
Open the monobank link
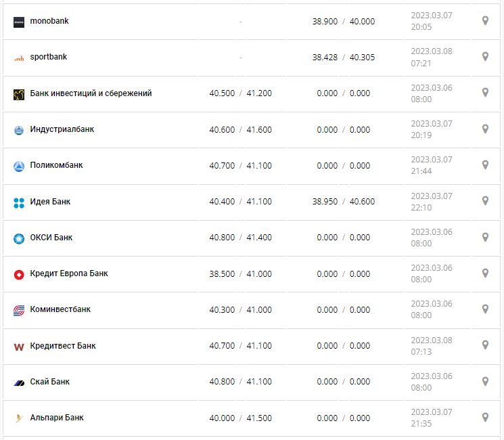(x=49, y=21)
